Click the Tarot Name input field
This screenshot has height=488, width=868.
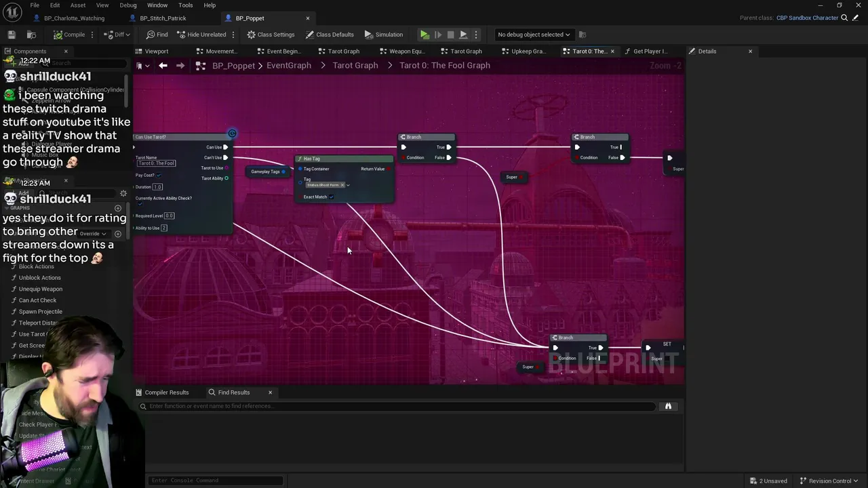coord(157,163)
